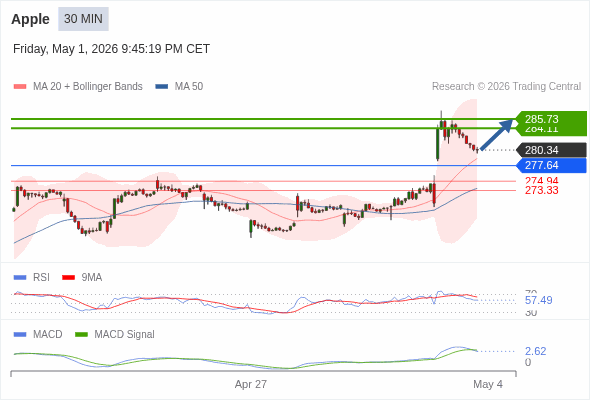Click the blue upward forecast arrow
590x400 pixels.
tap(497, 134)
